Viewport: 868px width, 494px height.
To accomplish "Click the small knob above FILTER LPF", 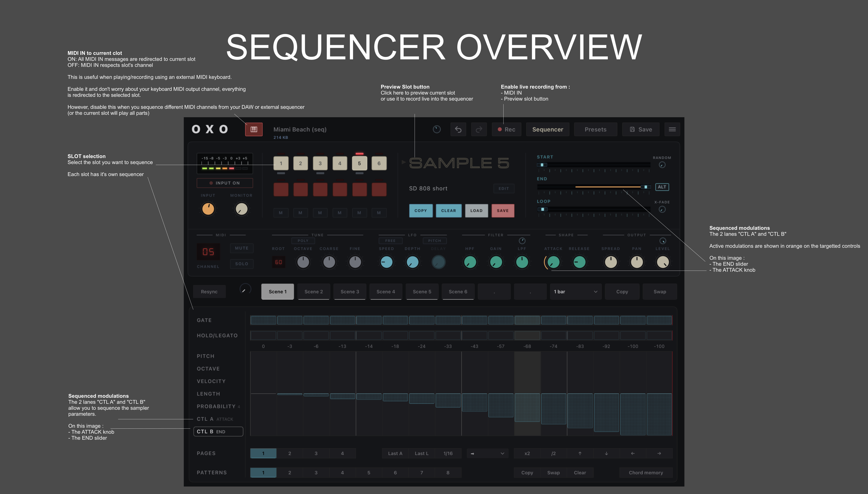I will 522,241.
